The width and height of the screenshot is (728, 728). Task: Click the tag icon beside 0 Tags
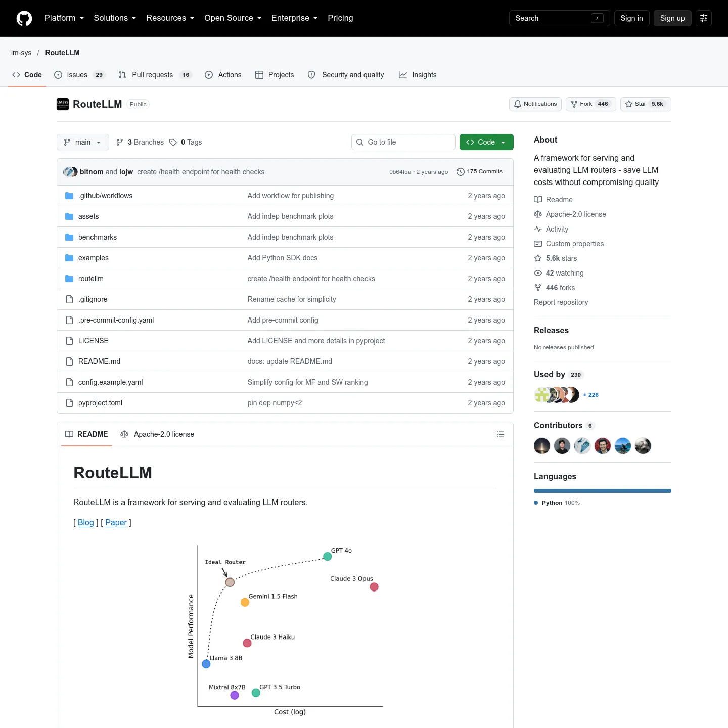(173, 142)
